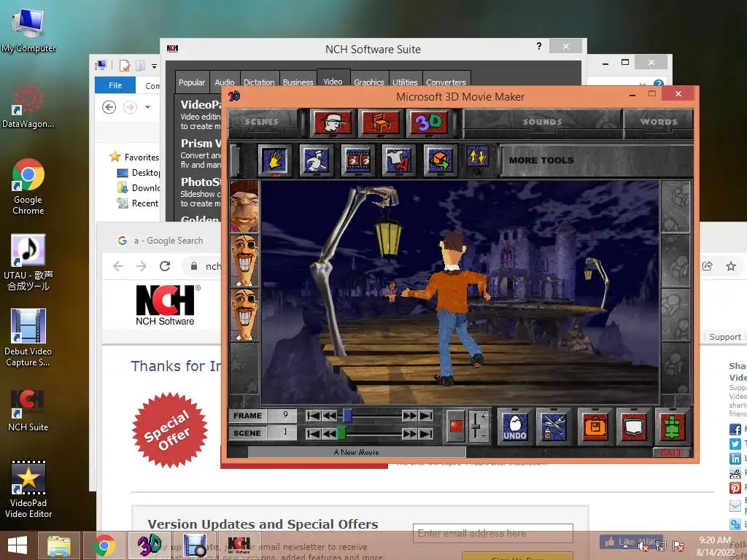The width and height of the screenshot is (747, 560).
Task: Switch to the Audio tab in NCH Suite
Action: pyautogui.click(x=225, y=82)
